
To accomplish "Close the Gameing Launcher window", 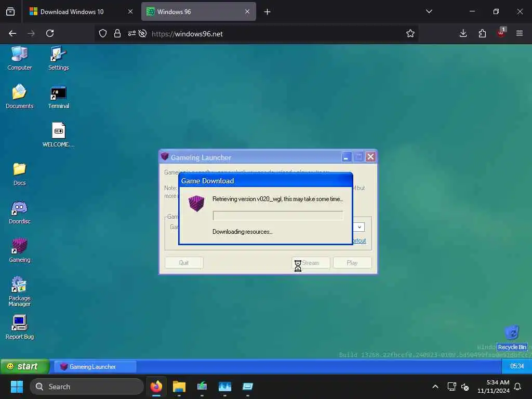I will 370,157.
